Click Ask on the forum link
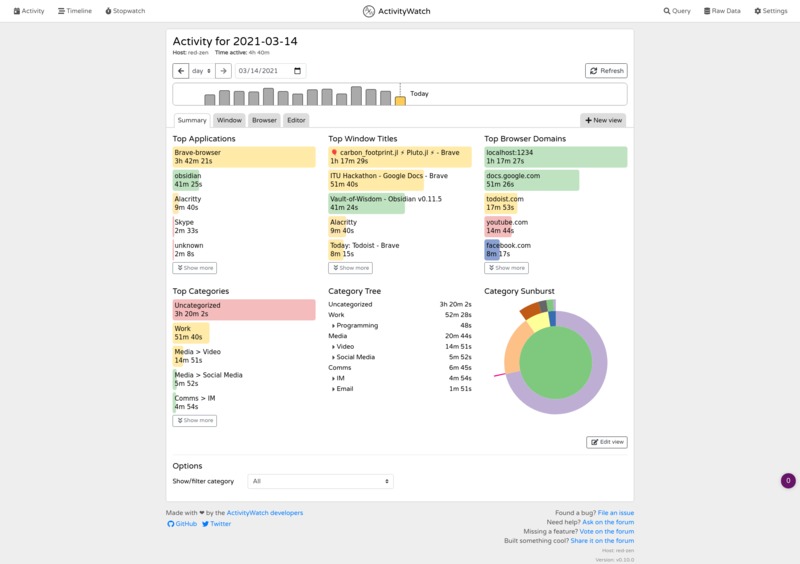This screenshot has width=800, height=564. [x=608, y=522]
